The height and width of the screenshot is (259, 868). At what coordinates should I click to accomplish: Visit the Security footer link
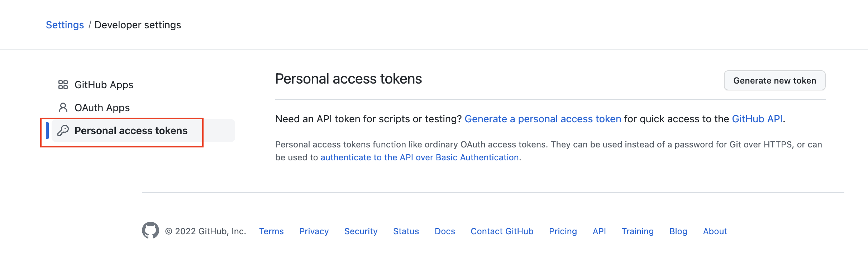361,231
